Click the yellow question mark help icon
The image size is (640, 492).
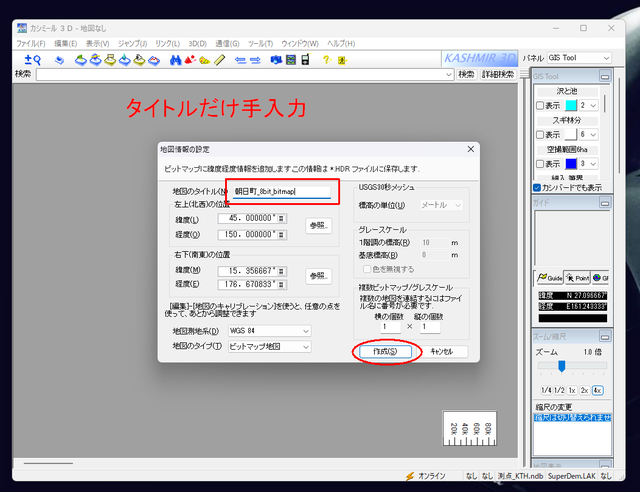tap(326, 60)
